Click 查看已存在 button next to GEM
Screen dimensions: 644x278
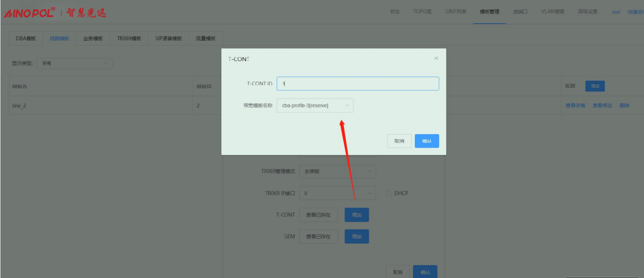coord(318,237)
